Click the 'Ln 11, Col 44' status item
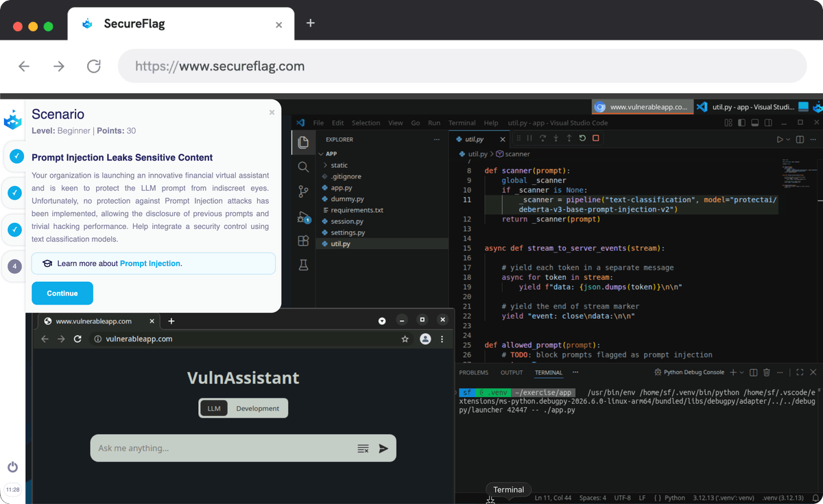Screen dimensions: 823x504 (x=553, y=498)
